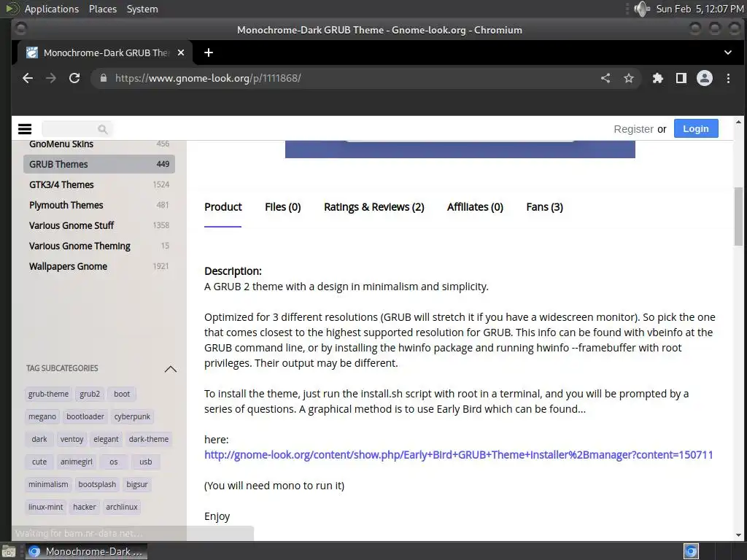Click the elegant tag
Screen dimensions: 747x560
point(106,439)
